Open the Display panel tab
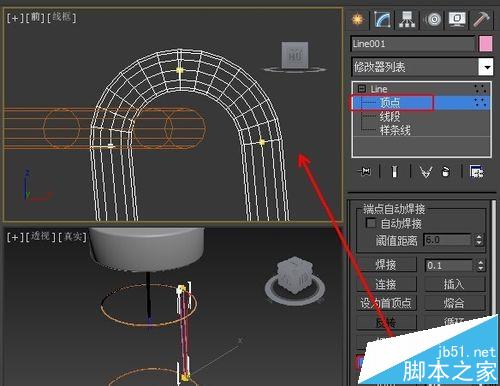This screenshot has width=500, height=386. tap(457, 19)
